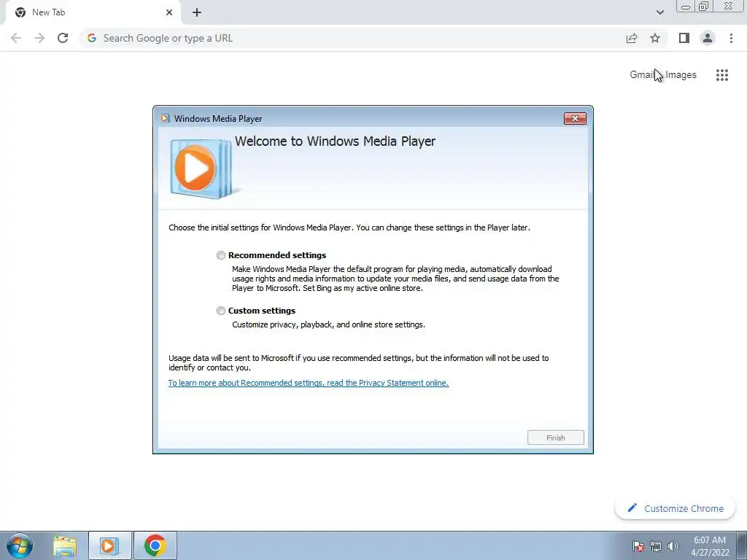747x560 pixels.
Task: Click the taskbar clock showing 6:07 AM
Action: 710,546
